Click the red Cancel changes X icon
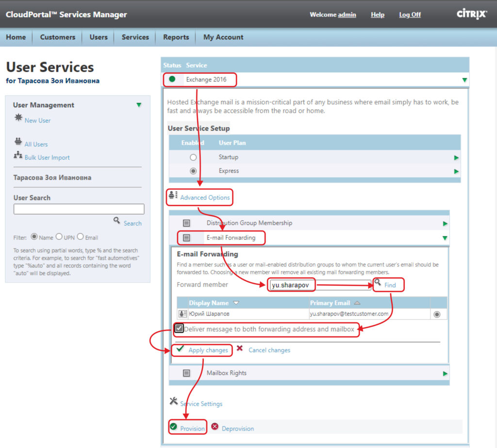 click(x=240, y=348)
